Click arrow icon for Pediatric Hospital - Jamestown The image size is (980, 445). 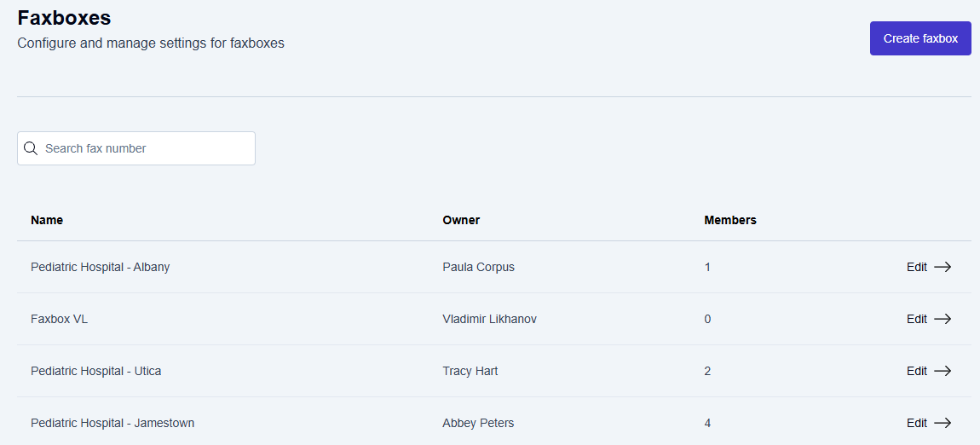(x=943, y=423)
